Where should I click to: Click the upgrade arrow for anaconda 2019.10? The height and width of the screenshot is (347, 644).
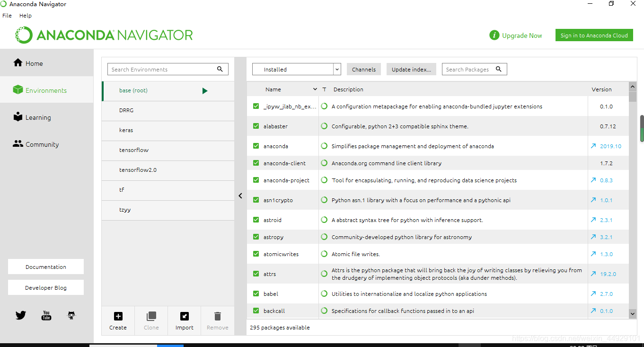(593, 146)
